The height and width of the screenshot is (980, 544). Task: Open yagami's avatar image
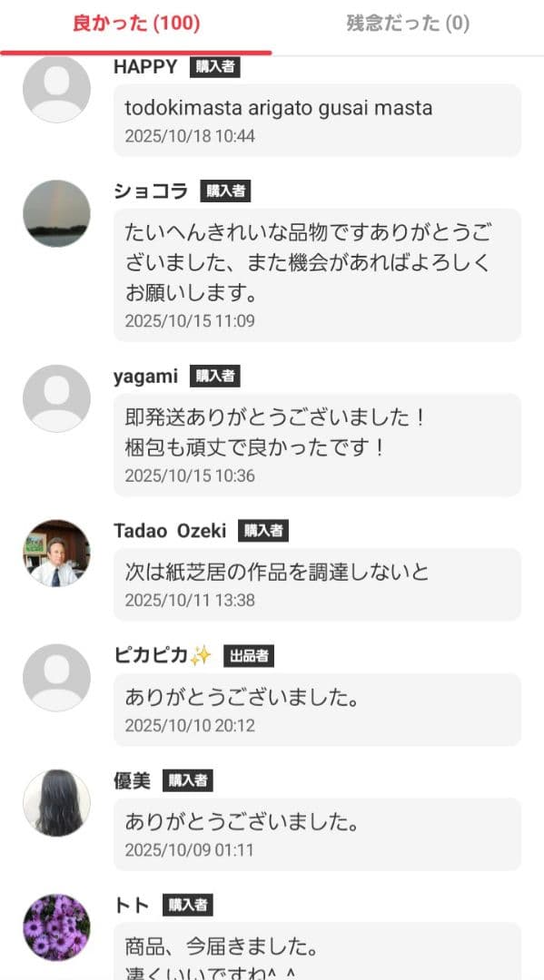58,397
